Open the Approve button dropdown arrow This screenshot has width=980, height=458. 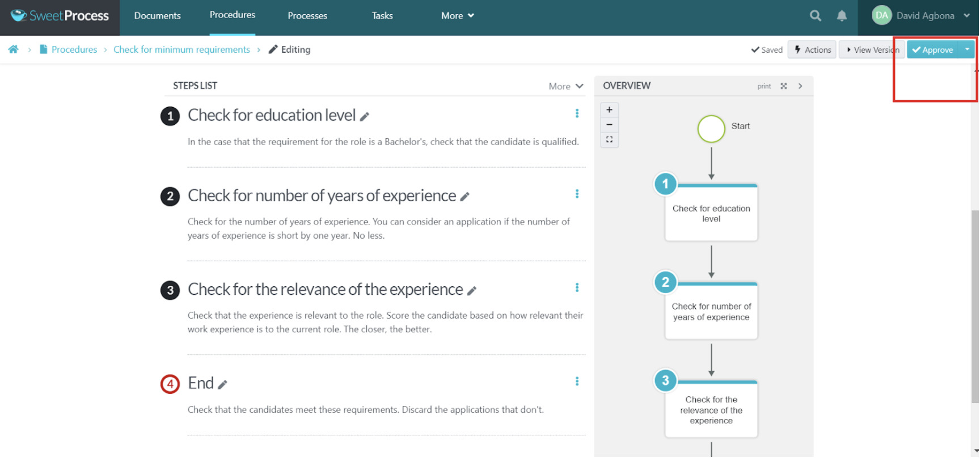coord(967,49)
